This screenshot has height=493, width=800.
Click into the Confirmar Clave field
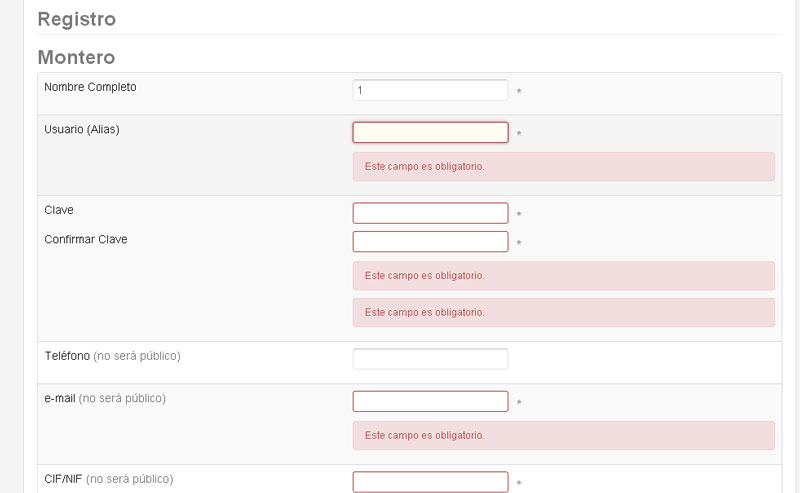pyautogui.click(x=430, y=241)
